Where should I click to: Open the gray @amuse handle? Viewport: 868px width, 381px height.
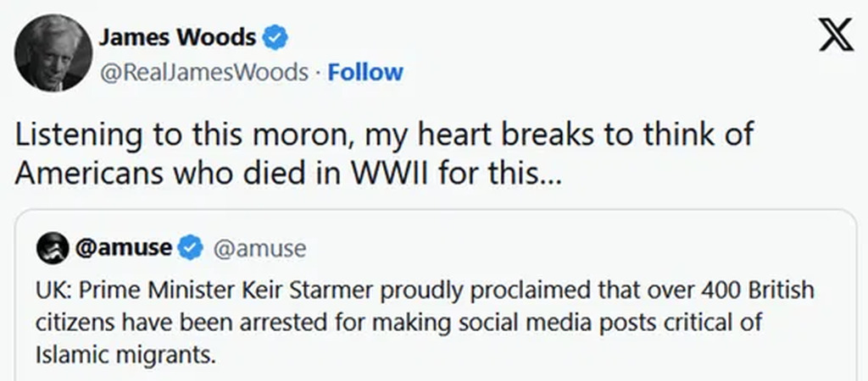258,248
